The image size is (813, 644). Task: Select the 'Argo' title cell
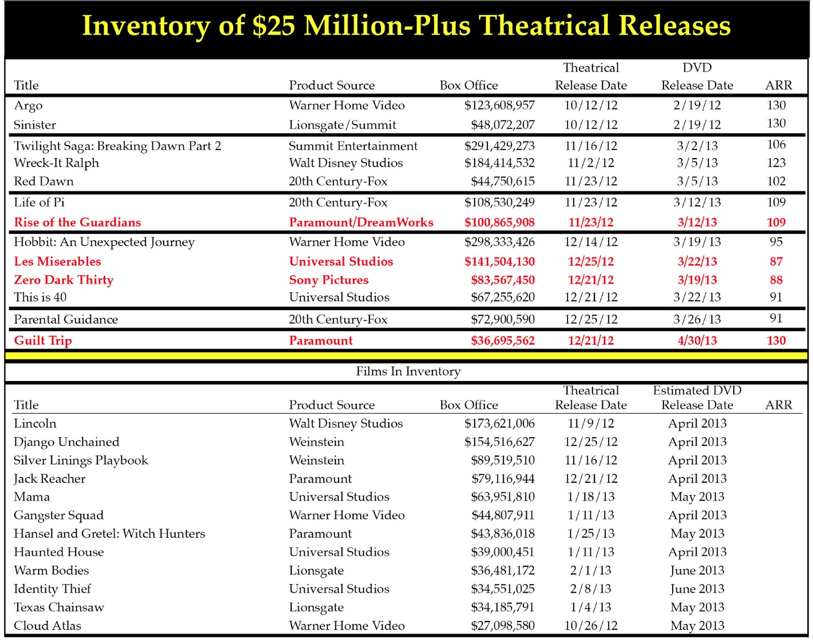coord(28,106)
